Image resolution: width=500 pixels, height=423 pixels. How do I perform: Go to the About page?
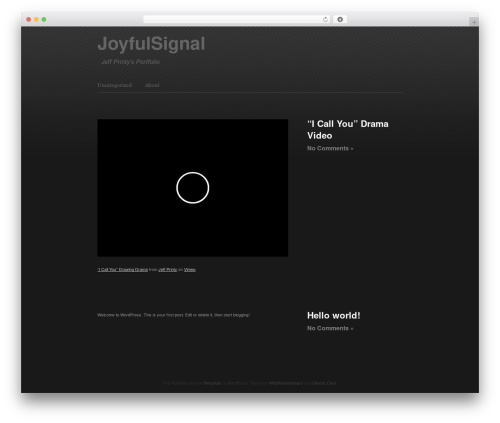(x=152, y=85)
